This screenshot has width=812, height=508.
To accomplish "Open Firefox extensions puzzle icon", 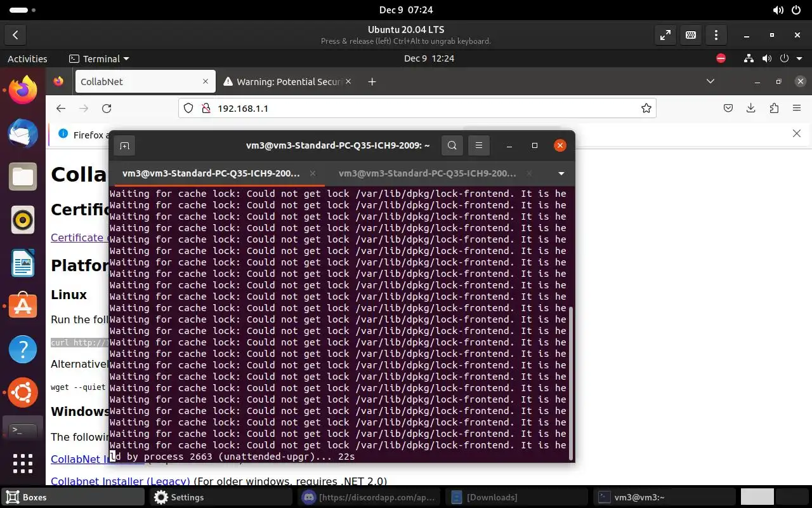I will coord(774,109).
